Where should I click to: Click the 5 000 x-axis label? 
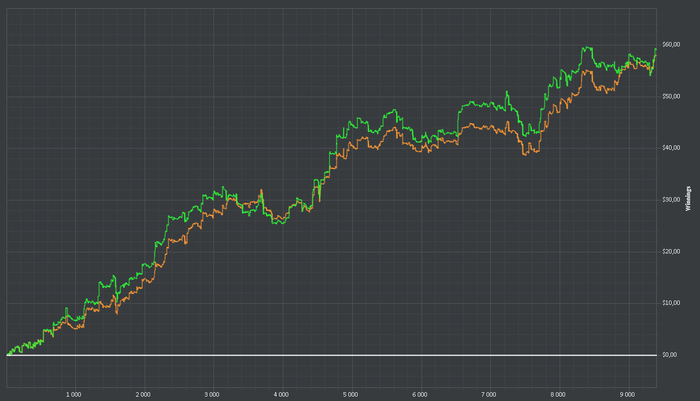[x=350, y=394]
